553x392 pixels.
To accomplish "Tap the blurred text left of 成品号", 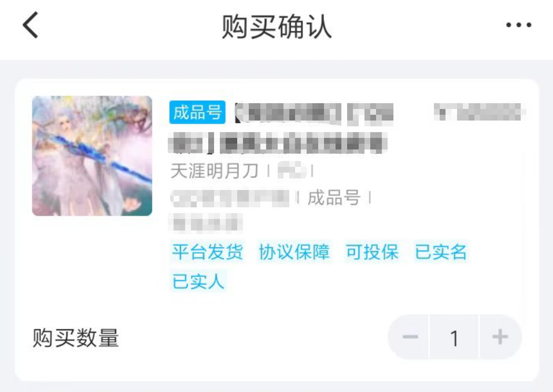I will coord(230,198).
